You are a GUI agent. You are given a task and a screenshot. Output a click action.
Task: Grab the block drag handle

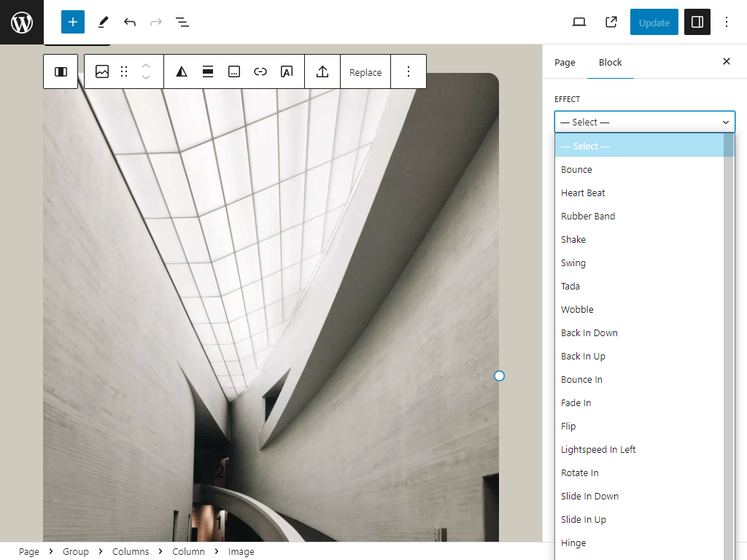(x=124, y=72)
